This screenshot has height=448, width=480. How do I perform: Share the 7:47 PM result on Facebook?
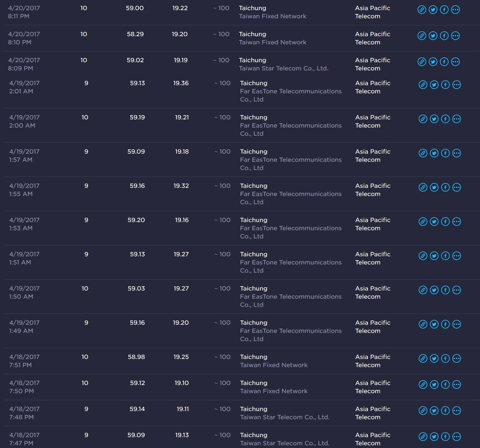coord(445,437)
